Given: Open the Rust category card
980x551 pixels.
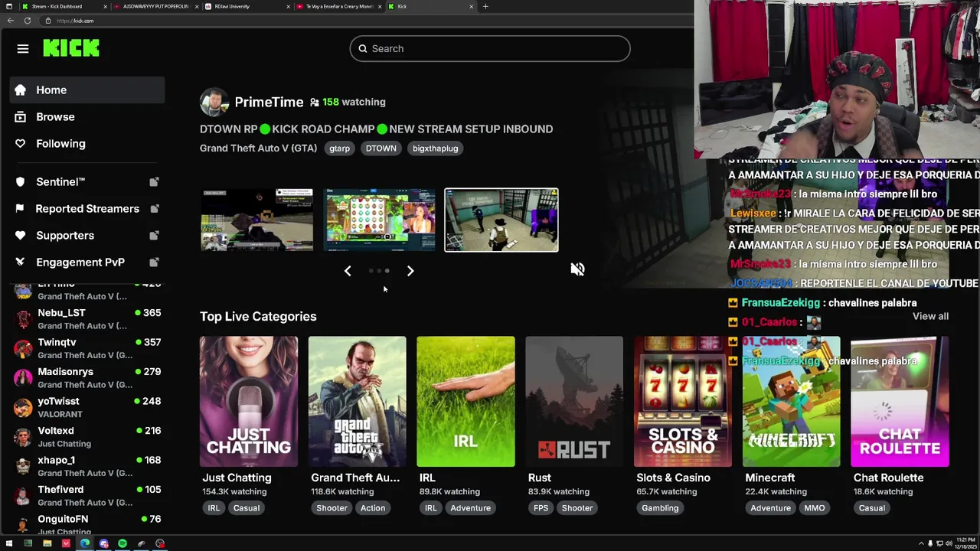Looking at the screenshot, I should [574, 402].
